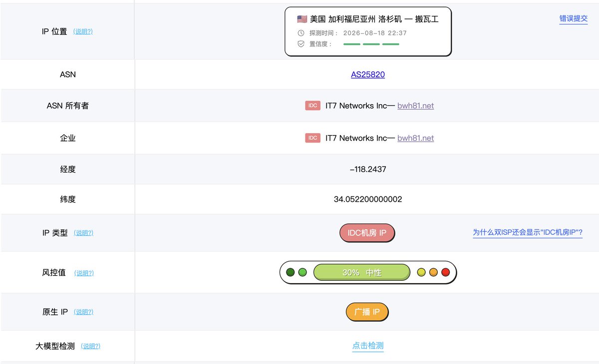The height and width of the screenshot is (364, 599).
Task: Click the 经度 row label
Action: [x=68, y=169]
